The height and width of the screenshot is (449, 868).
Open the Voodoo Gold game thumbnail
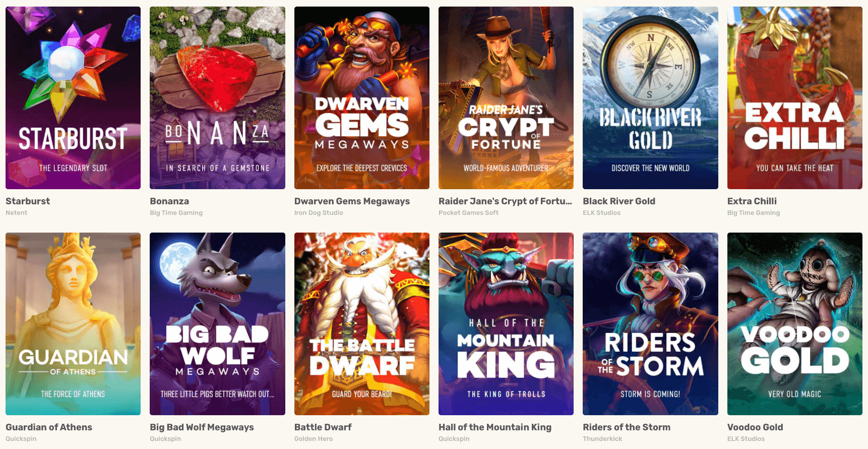(795, 324)
